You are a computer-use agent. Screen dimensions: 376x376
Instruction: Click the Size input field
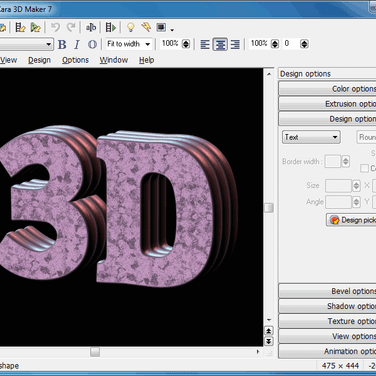[338, 186]
